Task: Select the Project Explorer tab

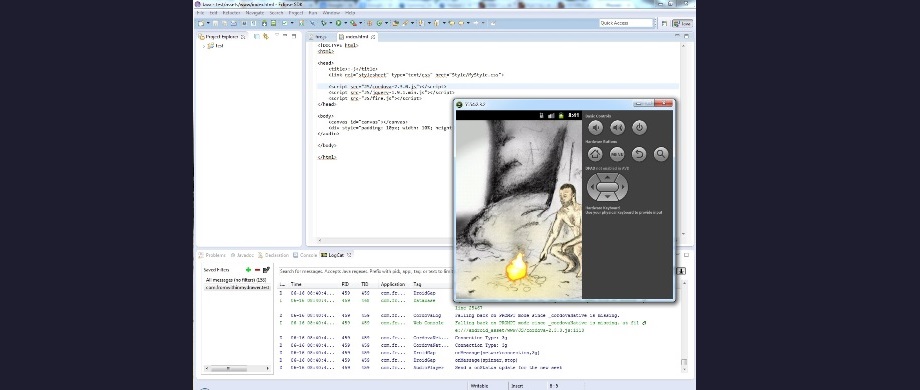Action: point(222,36)
